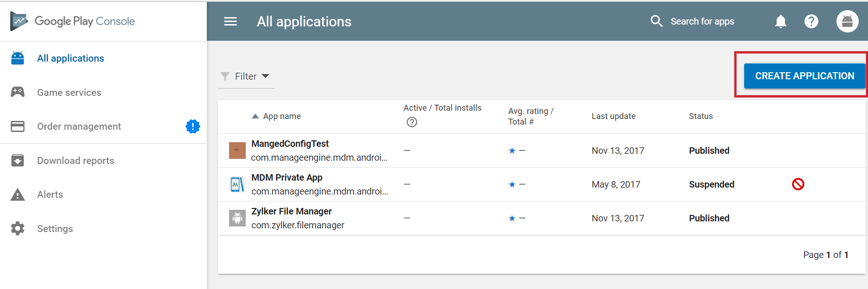Click the search magnifier icon

click(x=657, y=21)
